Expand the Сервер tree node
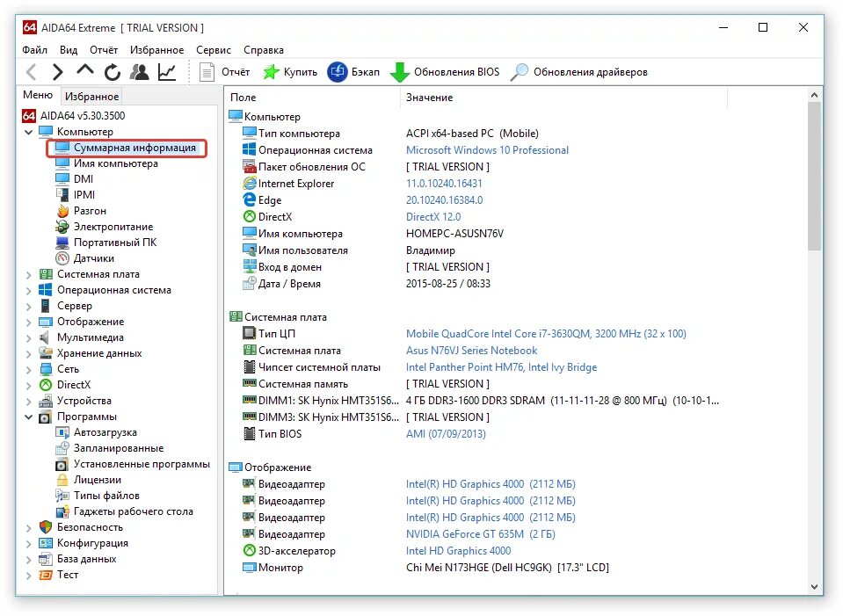843x616 pixels. 28,307
